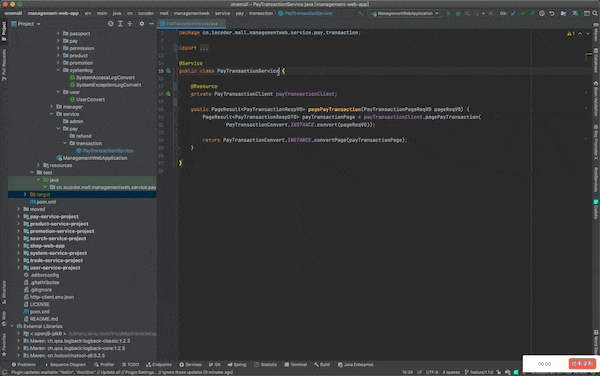Click the locate-file target icon in Project panel
600x376 pixels.
click(111, 24)
